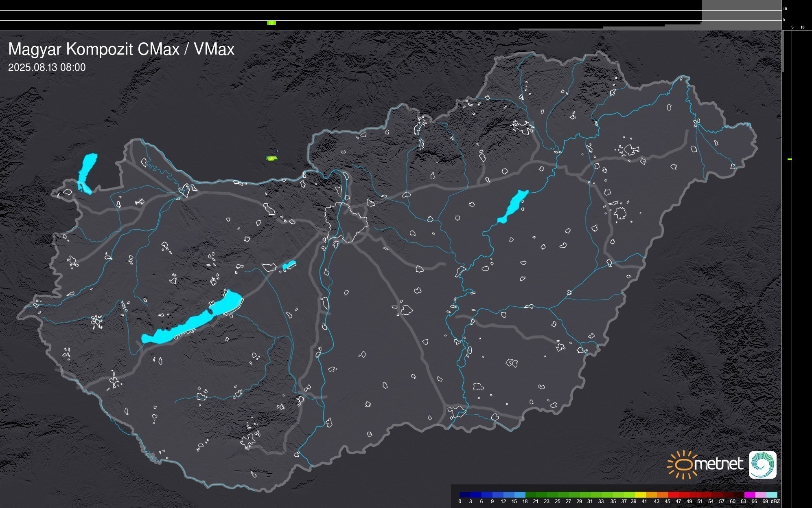812x508 pixels.
Task: Click the magenta 63 dBZ color swatch
Action: coord(749,495)
